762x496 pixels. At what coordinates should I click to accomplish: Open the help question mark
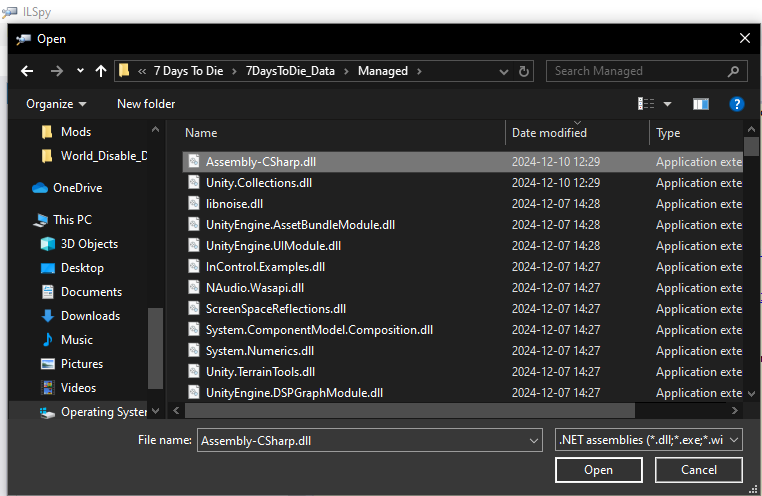coord(737,104)
